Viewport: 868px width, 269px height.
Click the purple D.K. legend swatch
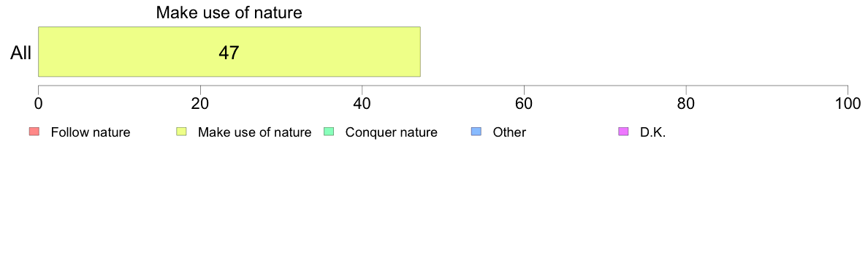point(623,132)
